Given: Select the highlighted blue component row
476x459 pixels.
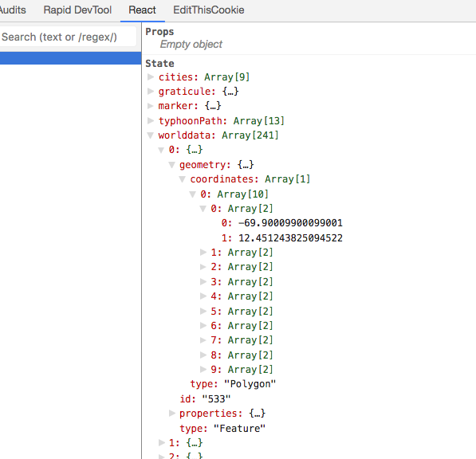Looking at the screenshot, I should pyautogui.click(x=70, y=58).
